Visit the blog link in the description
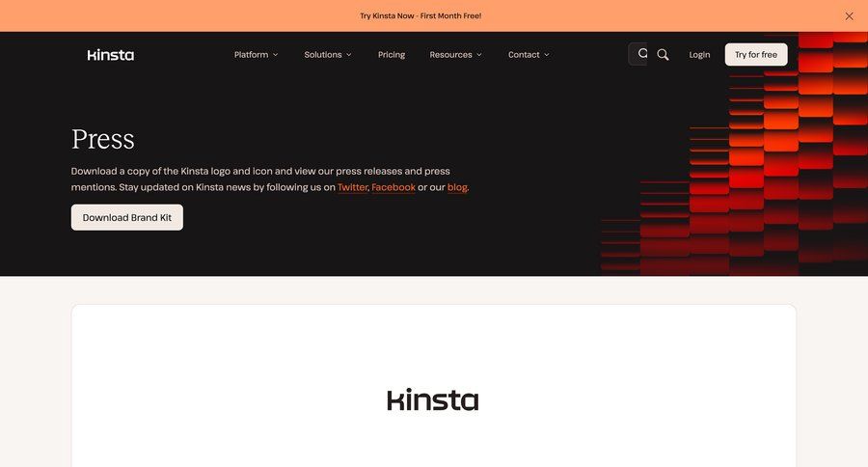Viewport: 868px width, 467px height. click(457, 187)
